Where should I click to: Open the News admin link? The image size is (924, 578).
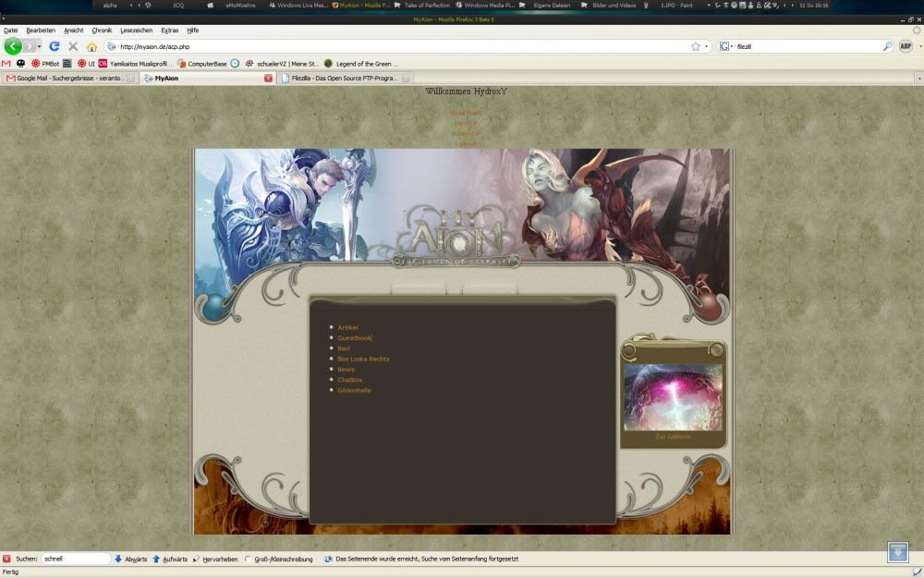click(346, 369)
